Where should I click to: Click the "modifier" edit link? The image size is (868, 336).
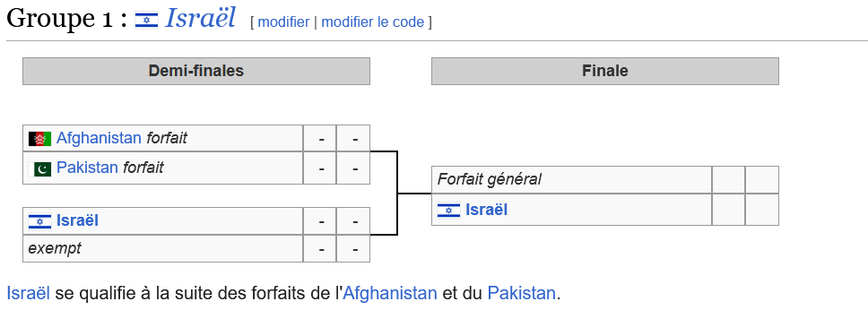pos(283,22)
